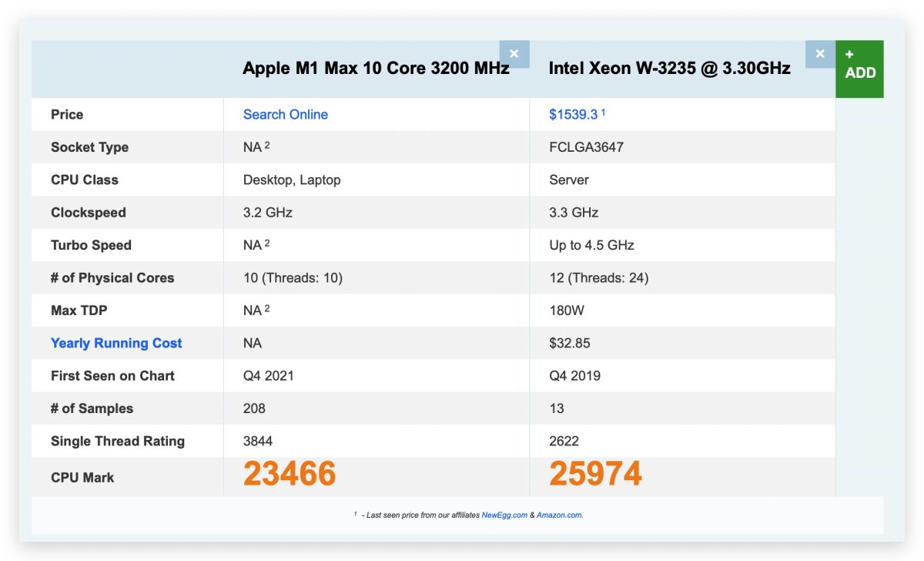Click the Turbo Speed row label
This screenshot has height=561, width=924.
coord(91,245)
